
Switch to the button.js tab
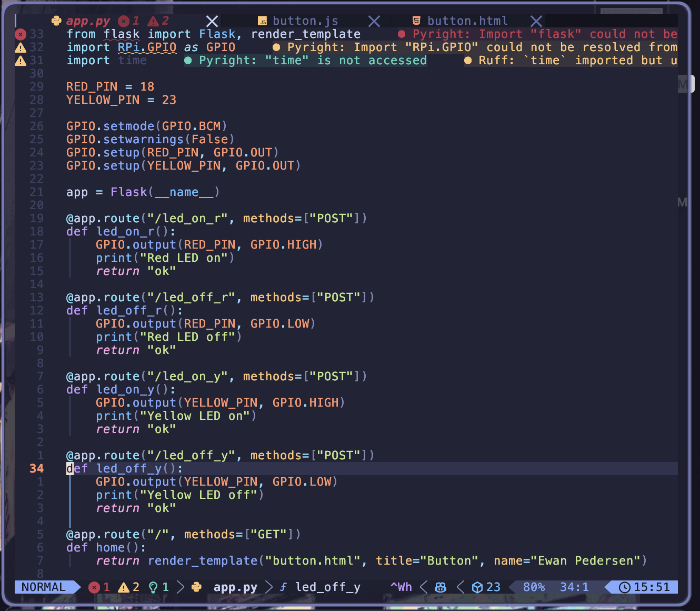tap(305, 21)
